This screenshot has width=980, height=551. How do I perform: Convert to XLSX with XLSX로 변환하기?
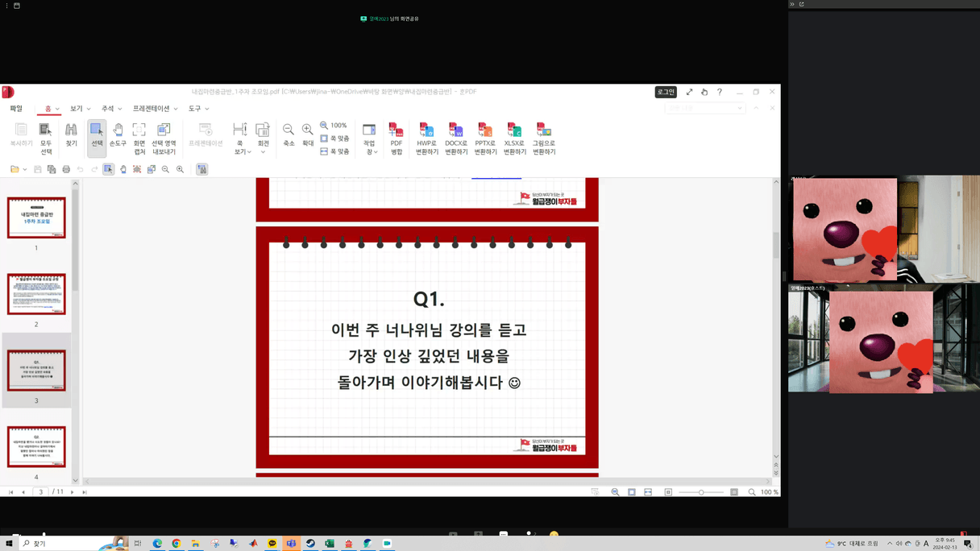click(514, 138)
